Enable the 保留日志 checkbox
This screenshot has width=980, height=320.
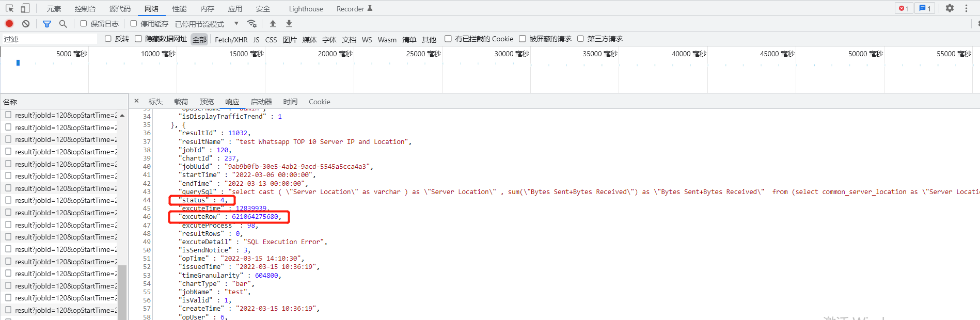(x=84, y=24)
